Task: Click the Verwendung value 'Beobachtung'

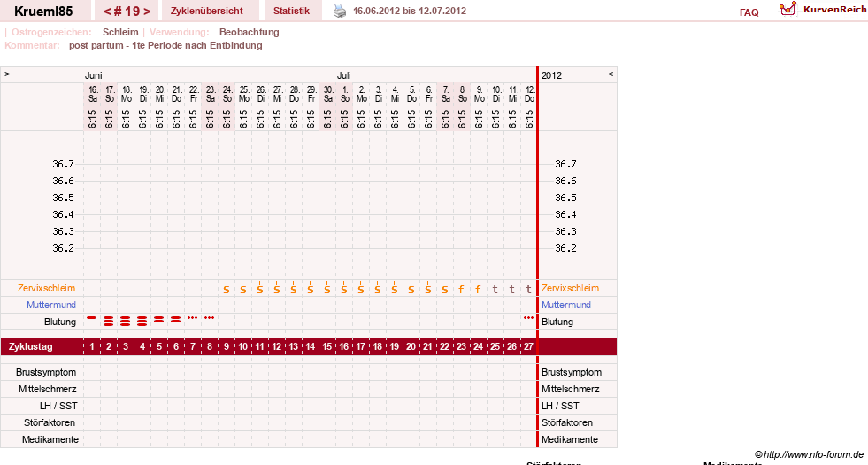Action: point(250,32)
